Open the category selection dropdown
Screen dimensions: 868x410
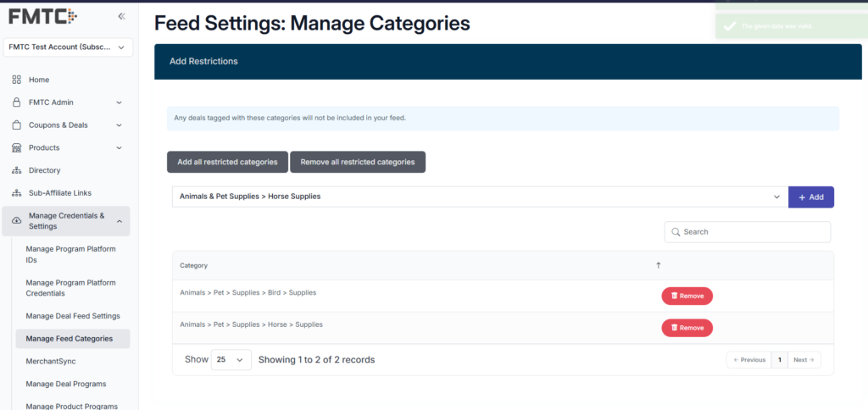[x=479, y=197]
